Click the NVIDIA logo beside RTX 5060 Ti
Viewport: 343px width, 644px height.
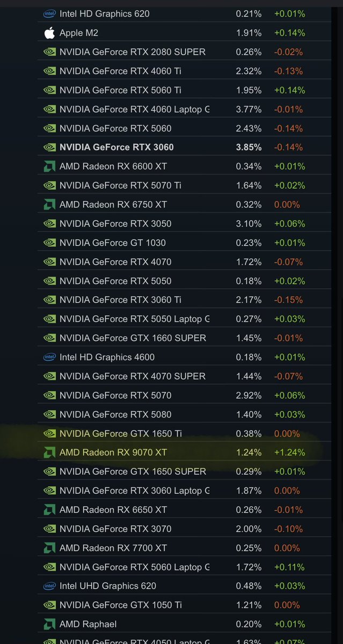click(x=49, y=90)
